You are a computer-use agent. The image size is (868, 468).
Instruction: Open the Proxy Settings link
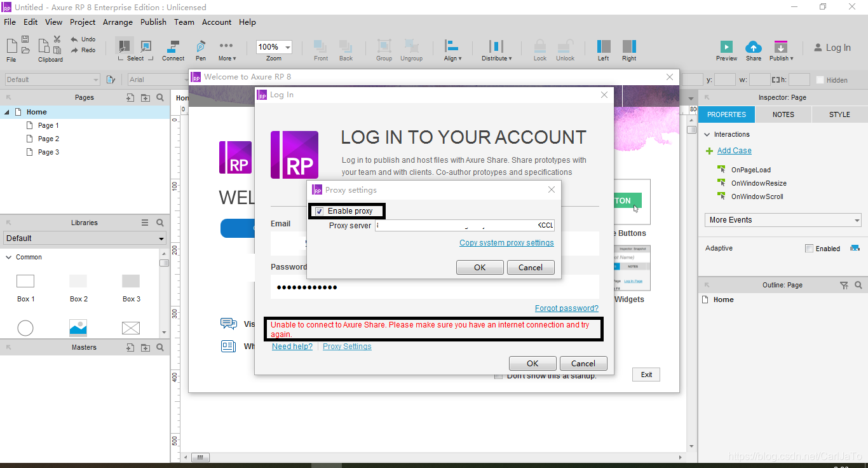coord(347,347)
